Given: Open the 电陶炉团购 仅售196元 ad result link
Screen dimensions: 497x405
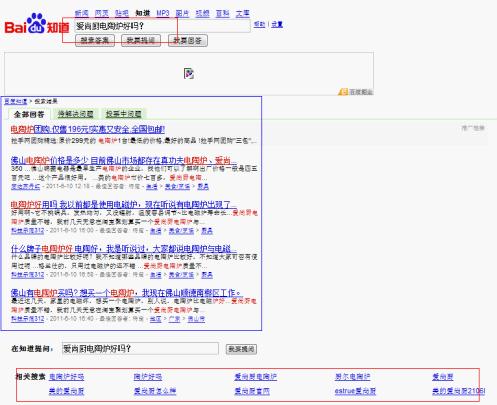Looking at the screenshot, I should click(88, 129).
